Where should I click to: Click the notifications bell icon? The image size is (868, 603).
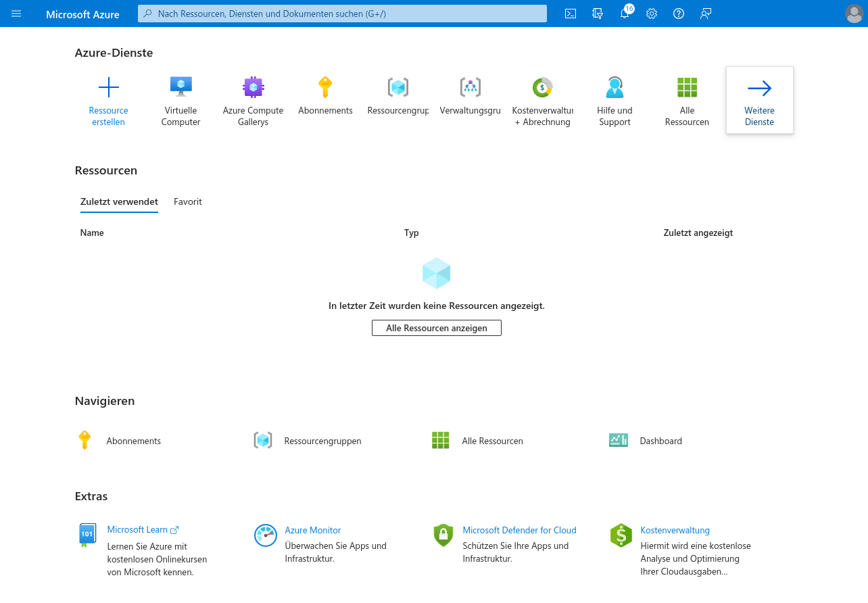pyautogui.click(x=625, y=14)
